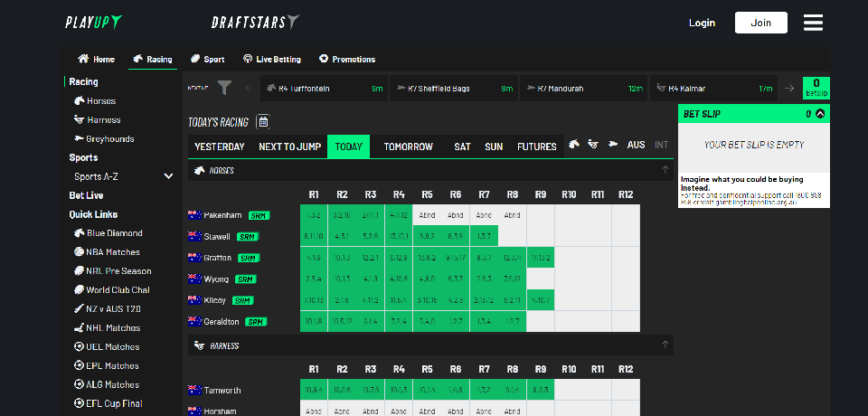Toggle the INT region filter
Screen dimensions: 868x416
point(662,146)
